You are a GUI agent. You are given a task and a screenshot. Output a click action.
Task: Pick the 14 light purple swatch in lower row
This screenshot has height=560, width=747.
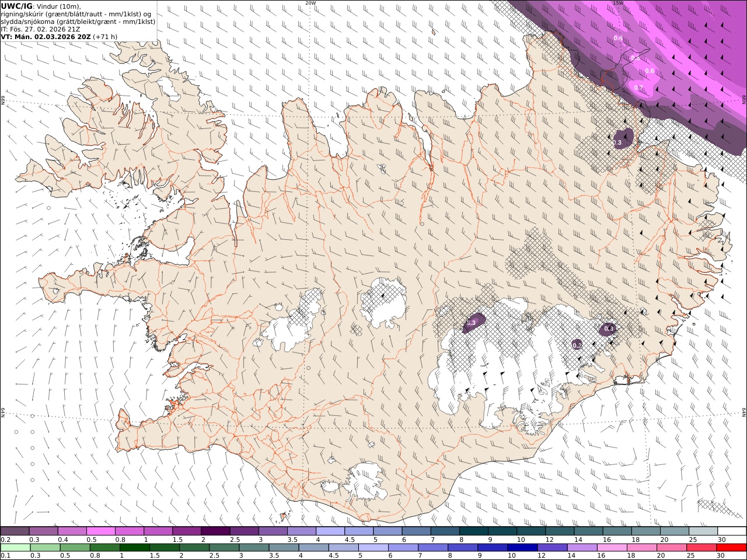[582, 547]
